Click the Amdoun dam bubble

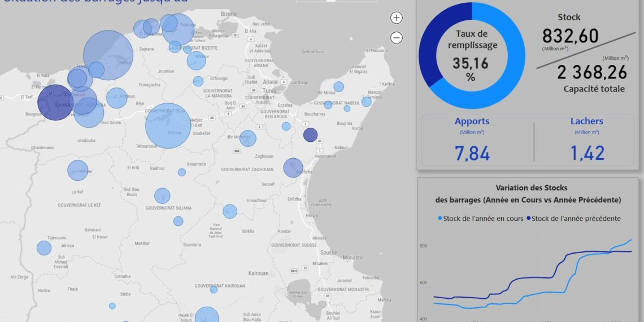(117, 98)
